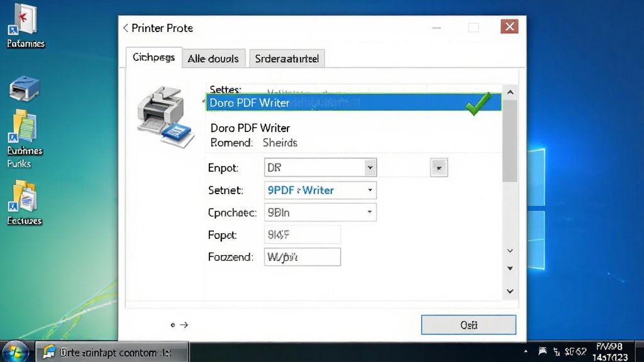Open the Puphmes Punks folder icon
Screen dimensions: 644x362
click(25, 139)
